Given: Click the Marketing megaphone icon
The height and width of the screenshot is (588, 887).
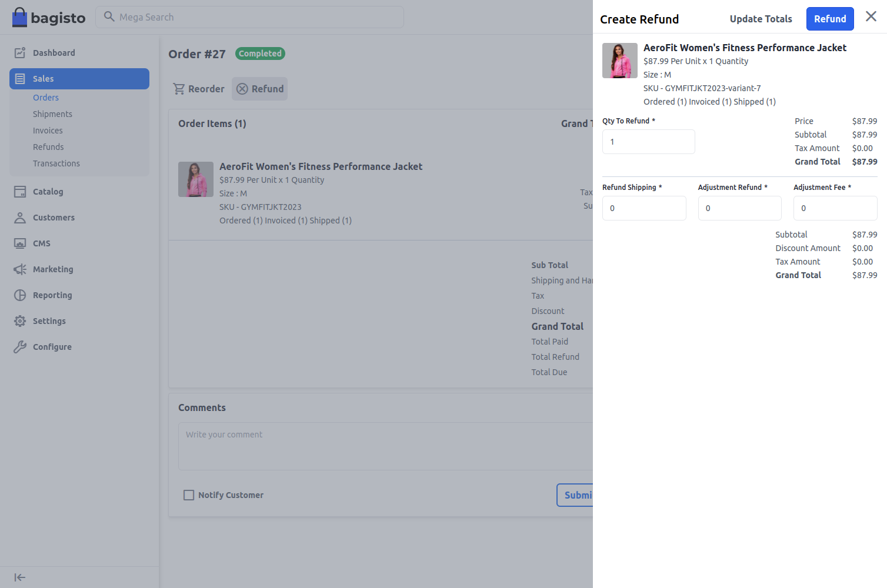Looking at the screenshot, I should (20, 269).
